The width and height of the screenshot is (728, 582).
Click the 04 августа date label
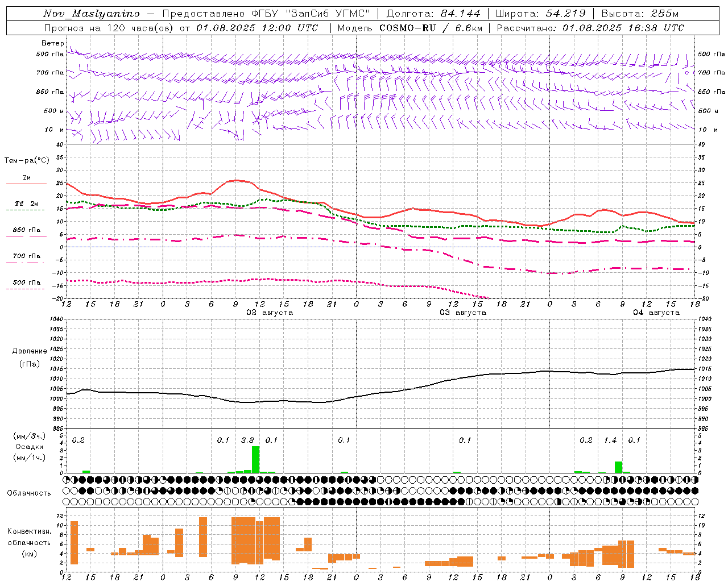[656, 313]
